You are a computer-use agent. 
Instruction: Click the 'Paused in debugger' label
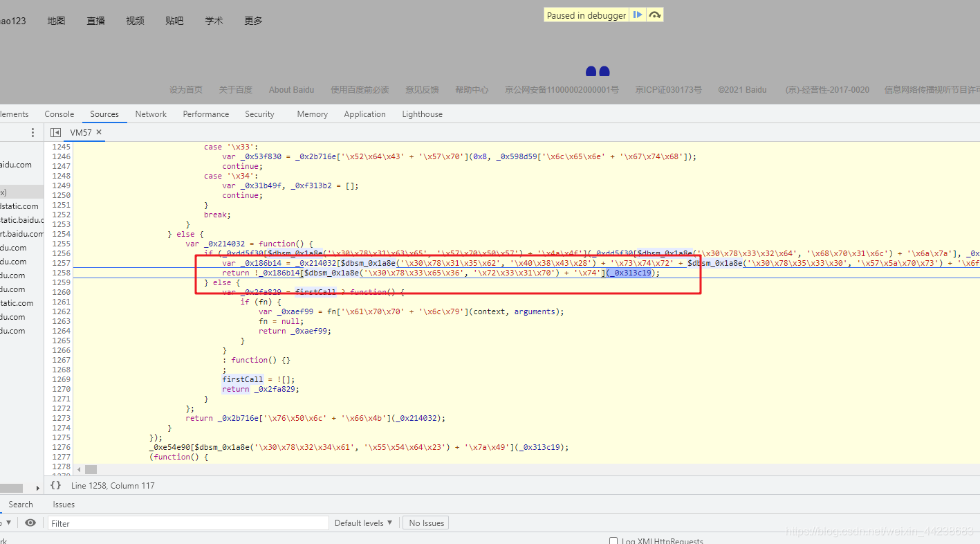586,15
